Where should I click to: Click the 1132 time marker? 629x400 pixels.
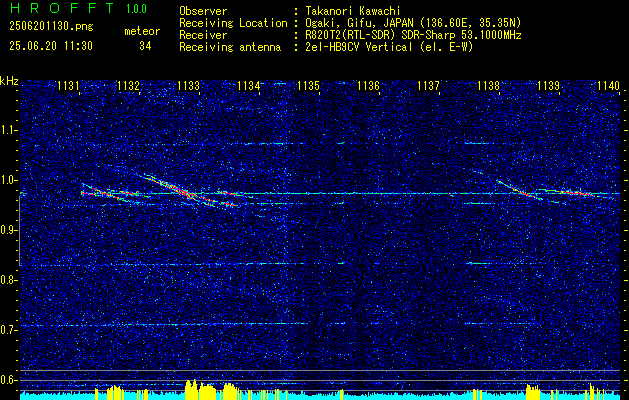pos(128,86)
